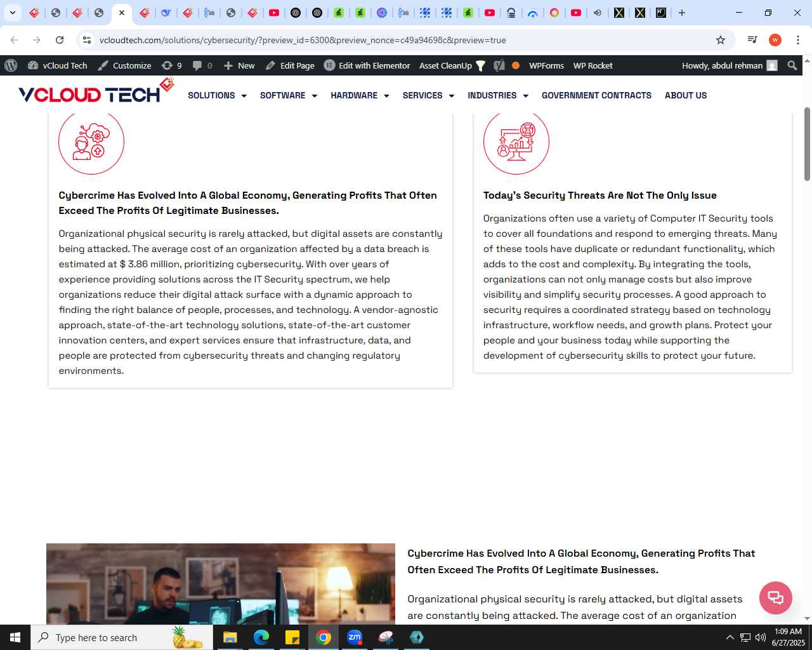Close the current active tab
The width and height of the screenshot is (812, 650).
[122, 13]
